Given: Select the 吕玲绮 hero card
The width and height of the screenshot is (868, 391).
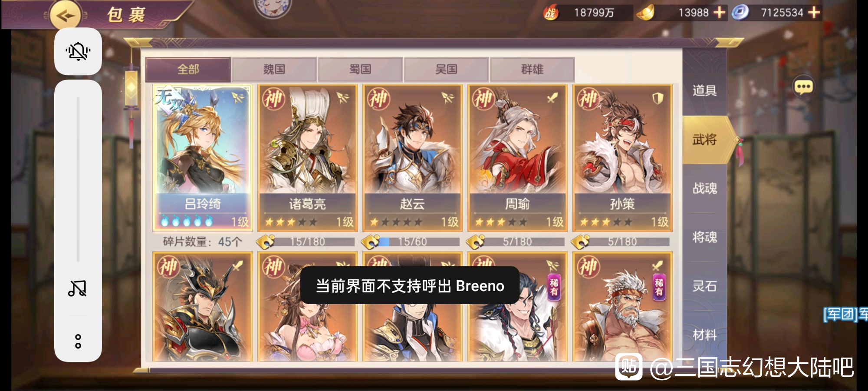Looking at the screenshot, I should pos(202,157).
